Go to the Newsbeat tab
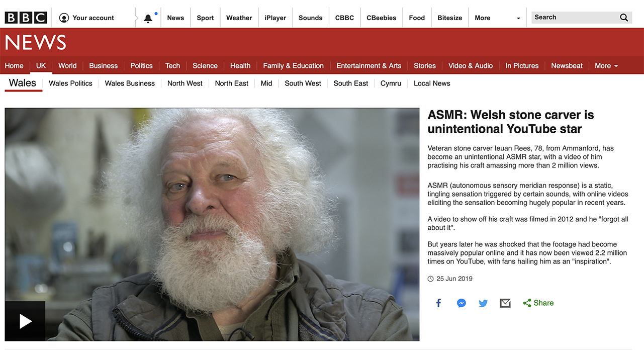 pyautogui.click(x=567, y=66)
